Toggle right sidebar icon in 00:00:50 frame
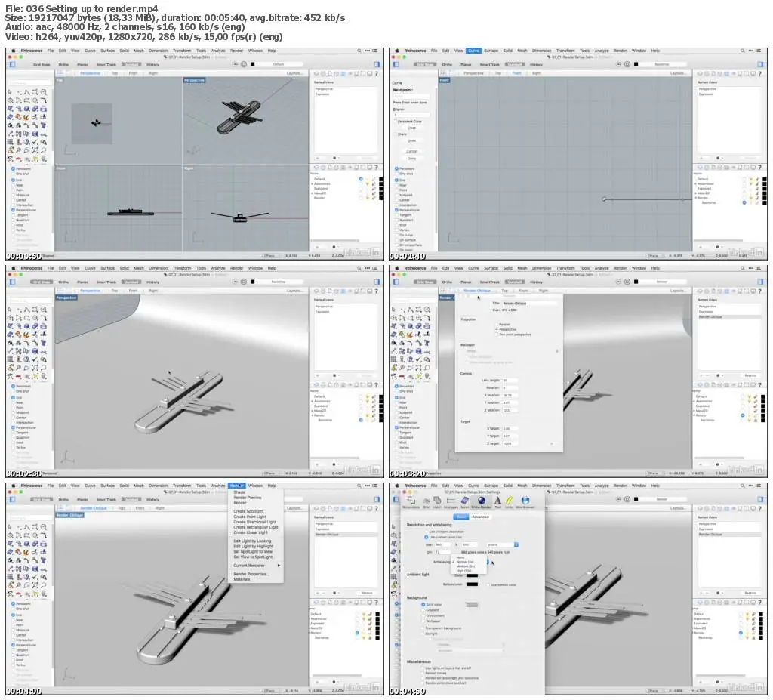 (x=377, y=65)
